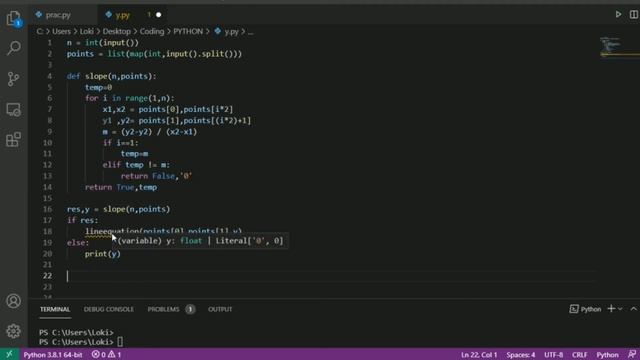This screenshot has width=640, height=360.
Task: Switch to the OUTPUT panel tab
Action: tap(220, 309)
